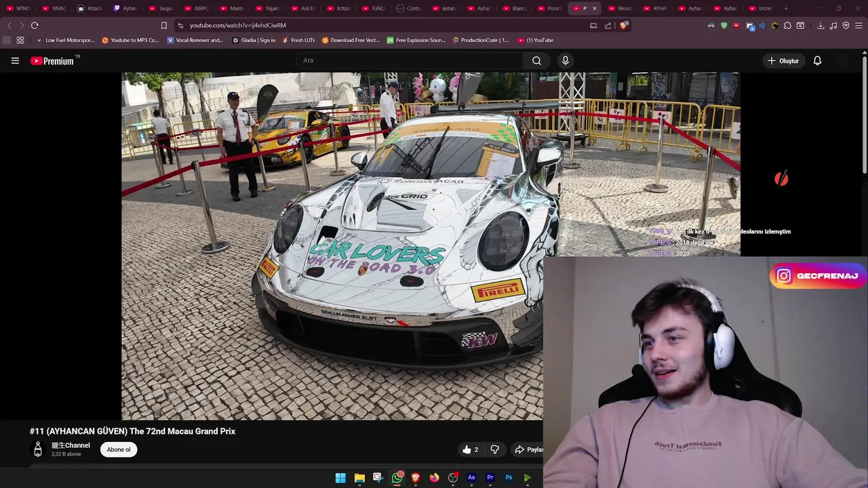Start voice search with microphone icon

tap(566, 60)
